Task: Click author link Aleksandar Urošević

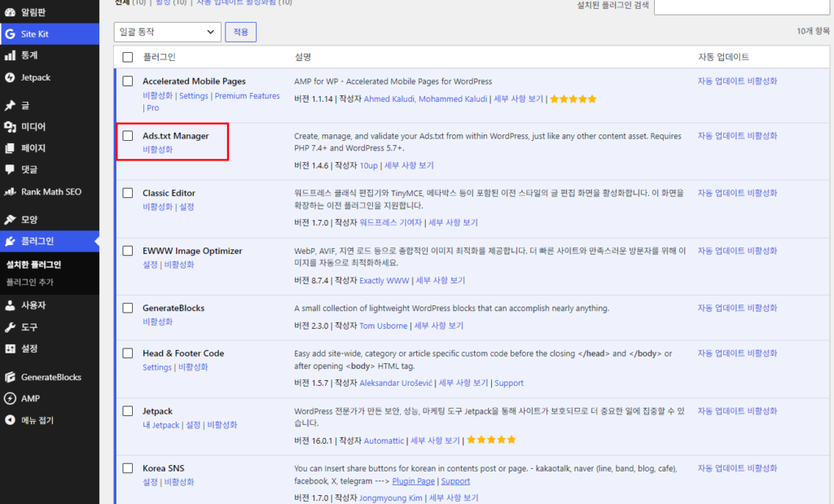Action: (x=396, y=383)
